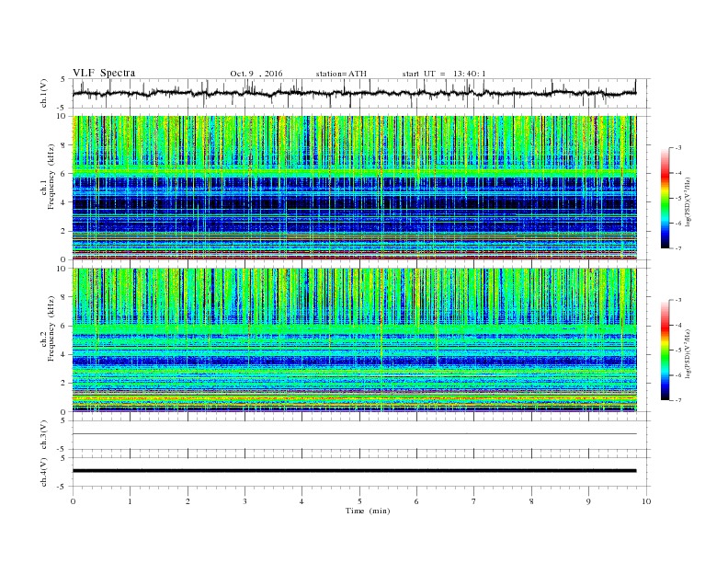Select the ch.1 "log(PSD)(V²/Hz)" color bar caption
Screen dimensions: 728x563
689,201
